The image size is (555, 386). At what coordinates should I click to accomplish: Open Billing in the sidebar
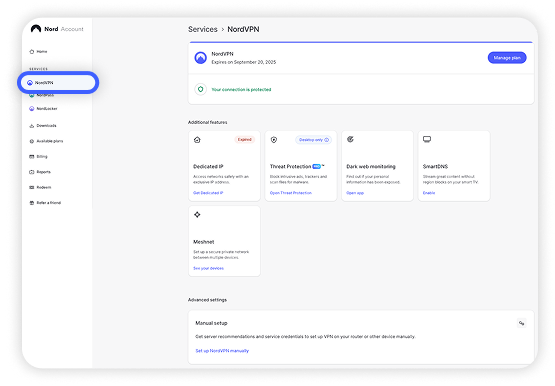tap(38, 156)
